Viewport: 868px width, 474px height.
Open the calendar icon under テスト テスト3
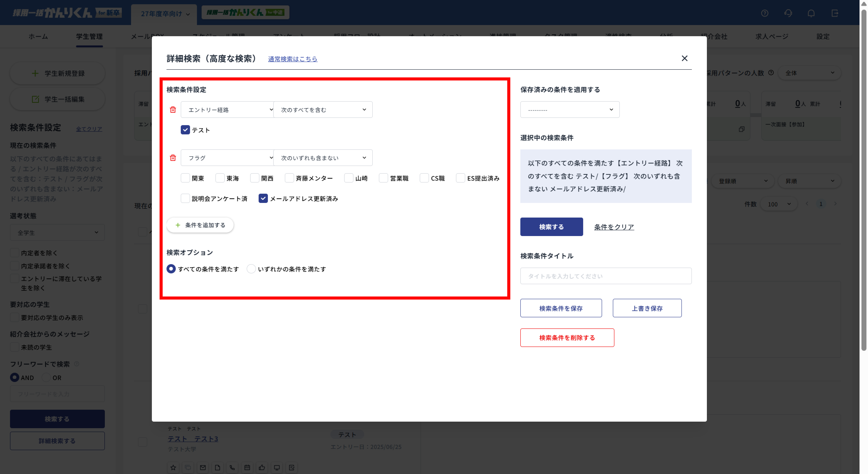coord(247,468)
